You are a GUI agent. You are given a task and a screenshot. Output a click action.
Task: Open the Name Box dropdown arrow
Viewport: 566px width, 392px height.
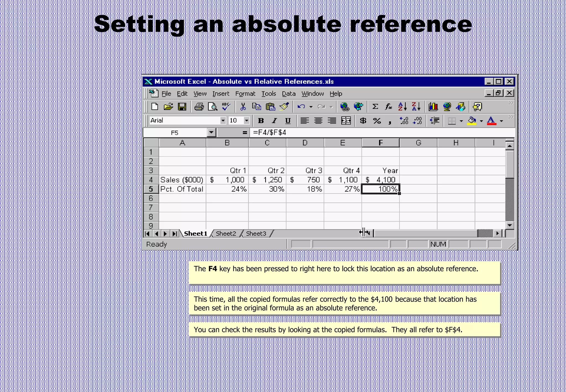click(x=211, y=132)
